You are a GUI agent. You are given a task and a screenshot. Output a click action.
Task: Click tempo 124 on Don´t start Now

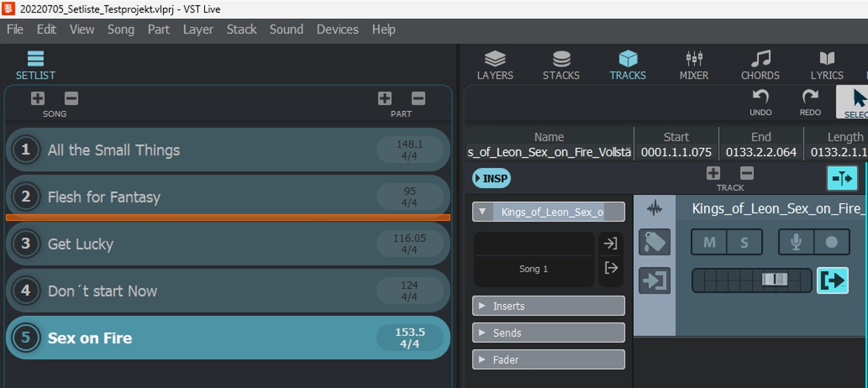409,285
